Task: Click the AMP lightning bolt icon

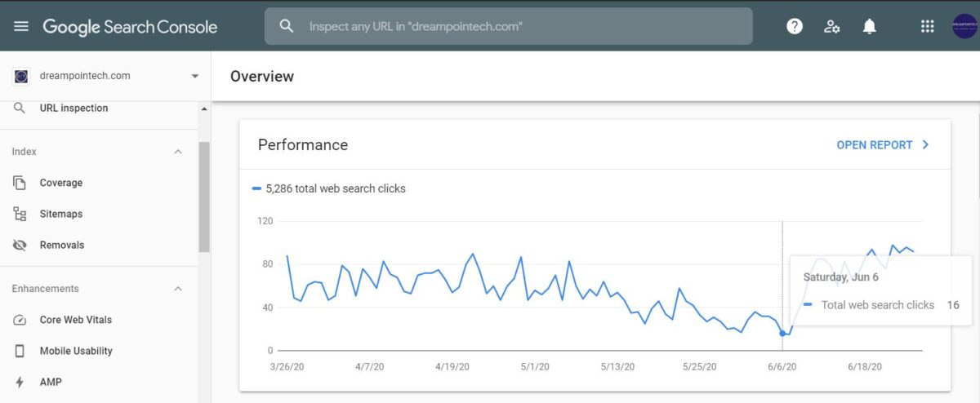Action: [x=20, y=382]
